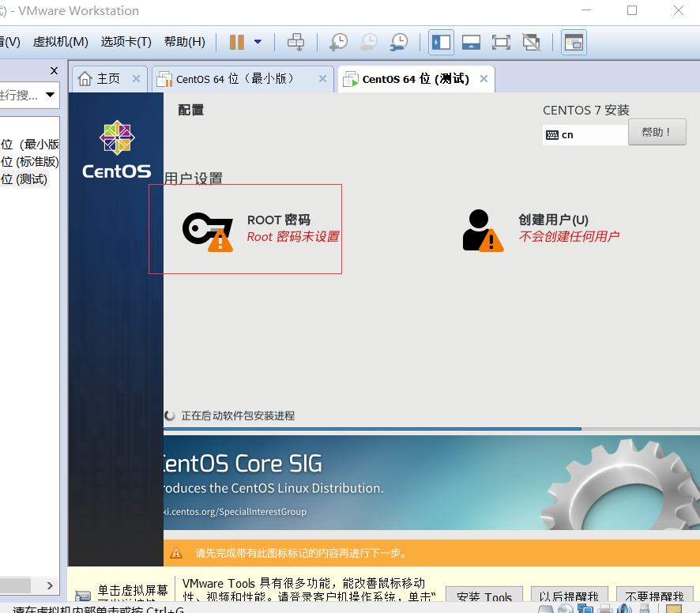Image resolution: width=700 pixels, height=613 pixels.
Task: Click the ROOT 密码 key icon
Action: click(208, 231)
